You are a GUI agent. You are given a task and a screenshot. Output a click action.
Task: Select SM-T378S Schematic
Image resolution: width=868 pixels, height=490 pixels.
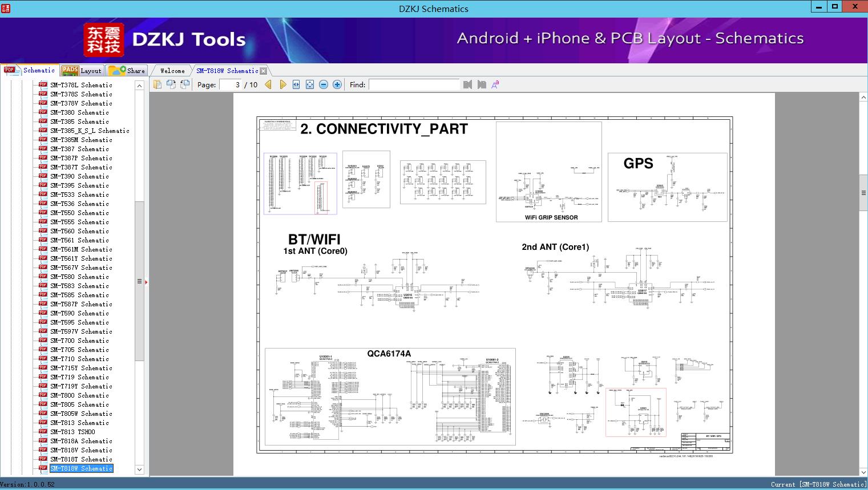coord(81,94)
